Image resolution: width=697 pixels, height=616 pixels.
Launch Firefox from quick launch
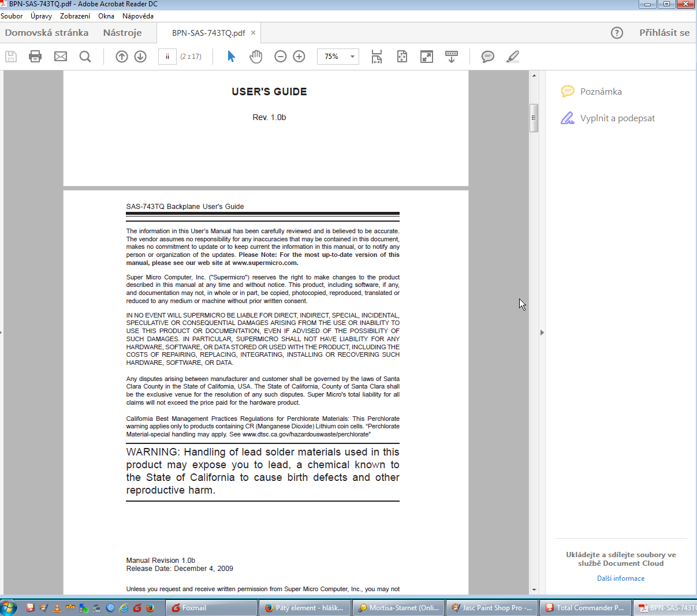pos(150,608)
